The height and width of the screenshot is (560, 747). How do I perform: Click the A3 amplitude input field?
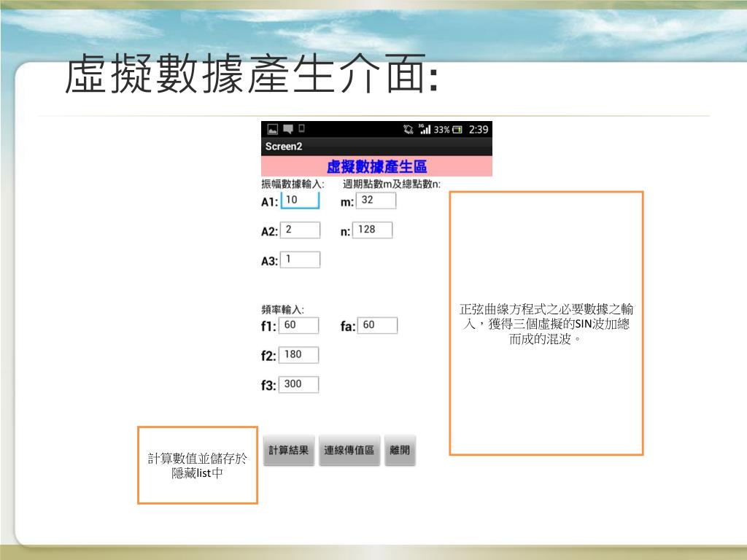pyautogui.click(x=300, y=260)
